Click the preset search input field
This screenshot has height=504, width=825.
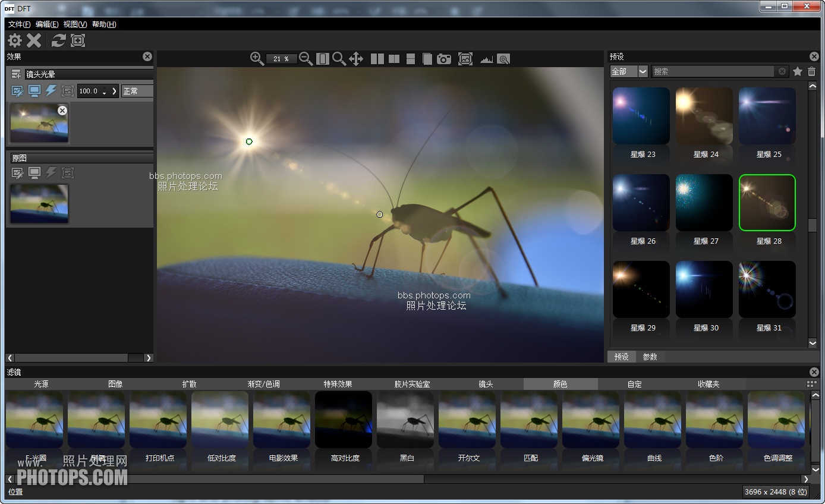[x=713, y=71]
